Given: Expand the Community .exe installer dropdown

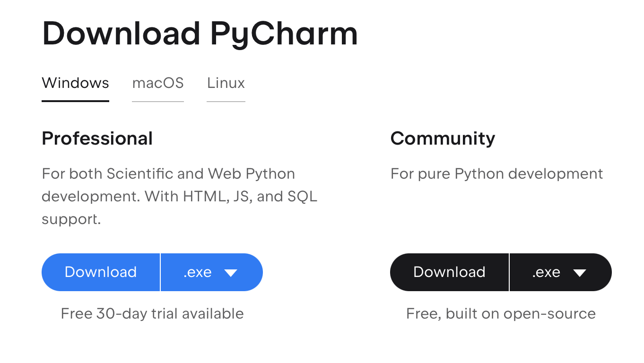Looking at the screenshot, I should point(561,272).
